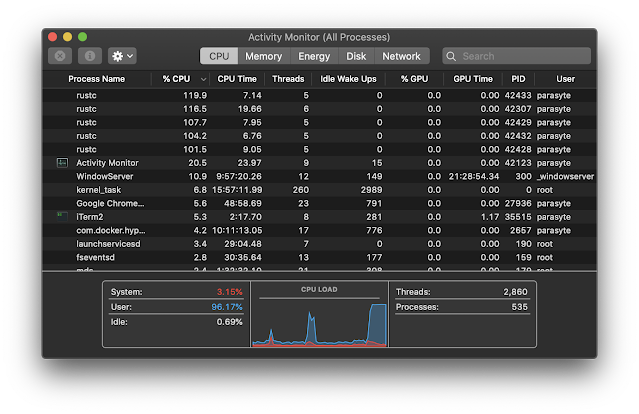639x414 pixels.
Task: Switch to the Energy tab
Action: (314, 56)
